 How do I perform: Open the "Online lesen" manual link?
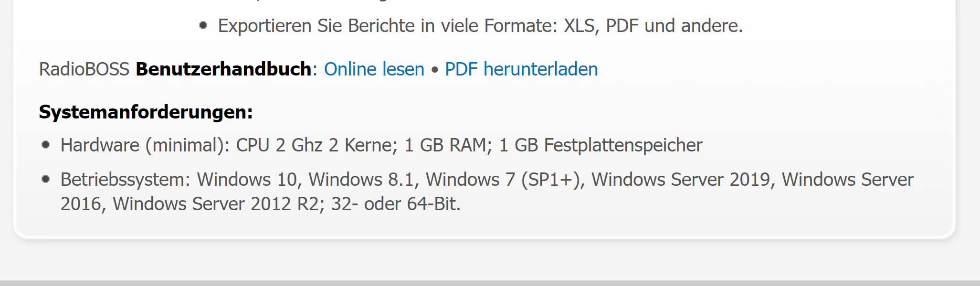pyautogui.click(x=374, y=69)
